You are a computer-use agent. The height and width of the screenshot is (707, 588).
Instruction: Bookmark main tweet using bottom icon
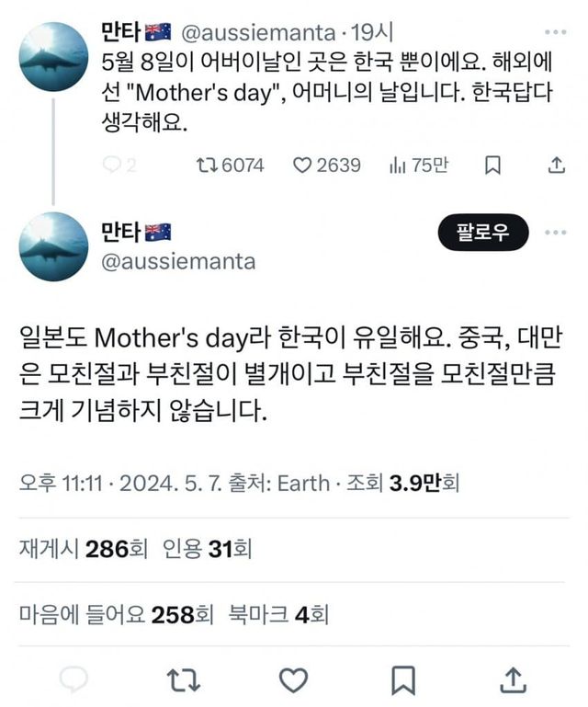(402, 679)
